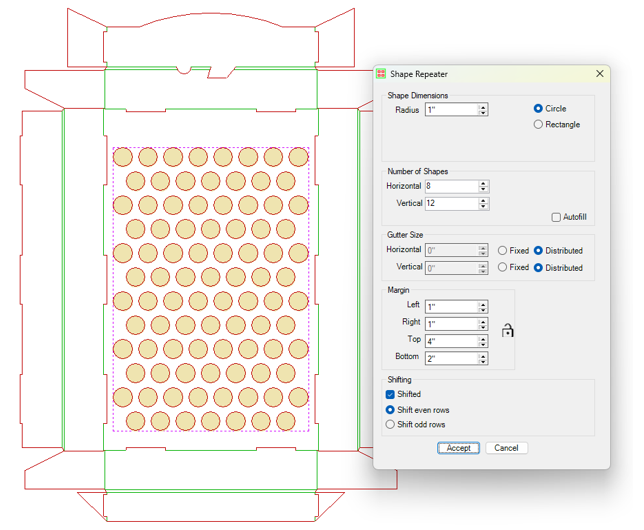Click the Bottom margin field
This screenshot has width=644, height=530.
451,358
